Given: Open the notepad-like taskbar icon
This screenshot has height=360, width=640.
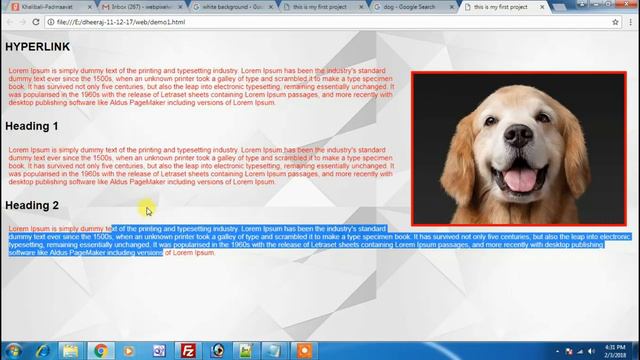Looking at the screenshot, I should [275, 351].
